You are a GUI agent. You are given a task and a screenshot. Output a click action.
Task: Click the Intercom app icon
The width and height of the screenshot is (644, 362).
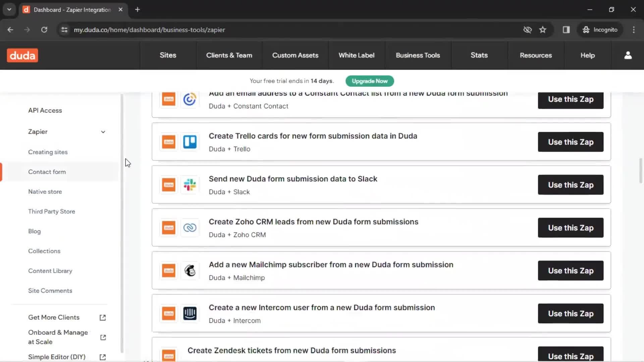tap(190, 313)
